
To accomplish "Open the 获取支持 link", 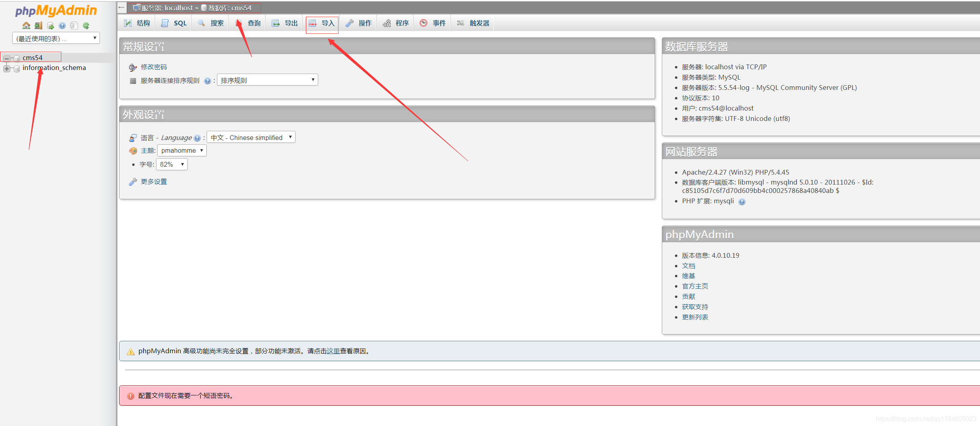I will [x=695, y=307].
